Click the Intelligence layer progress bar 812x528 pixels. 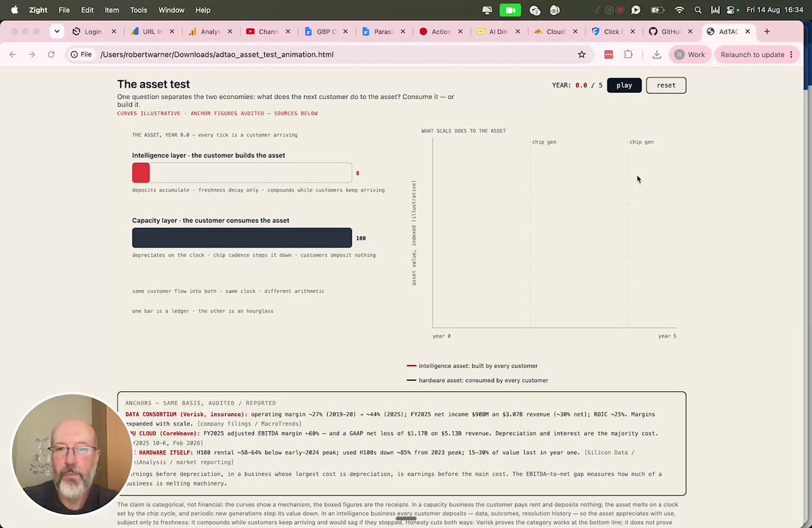(x=242, y=173)
